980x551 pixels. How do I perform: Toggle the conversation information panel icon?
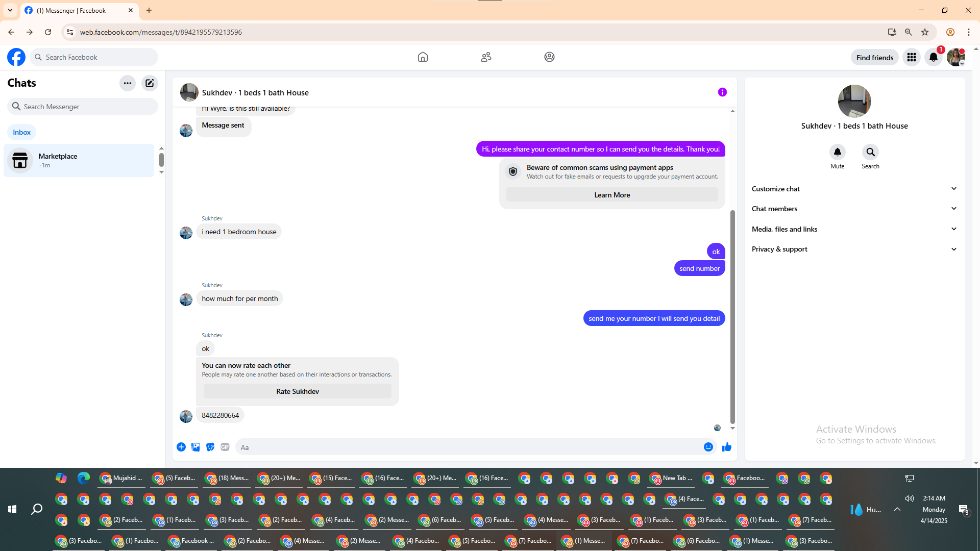[x=722, y=92]
